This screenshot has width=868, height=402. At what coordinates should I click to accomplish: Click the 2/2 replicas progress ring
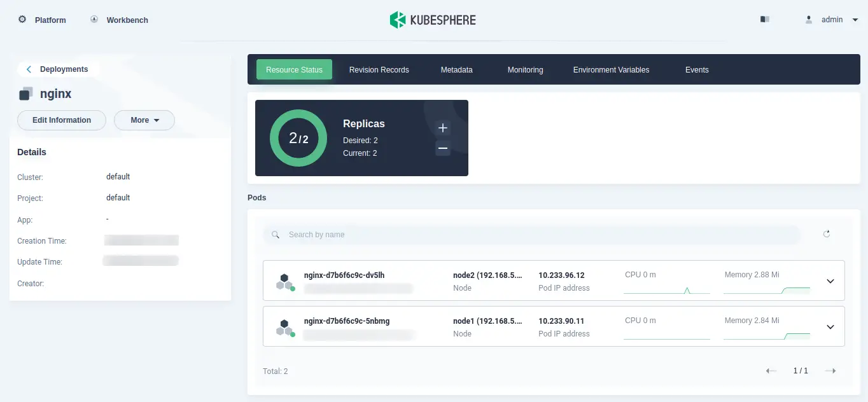click(298, 138)
